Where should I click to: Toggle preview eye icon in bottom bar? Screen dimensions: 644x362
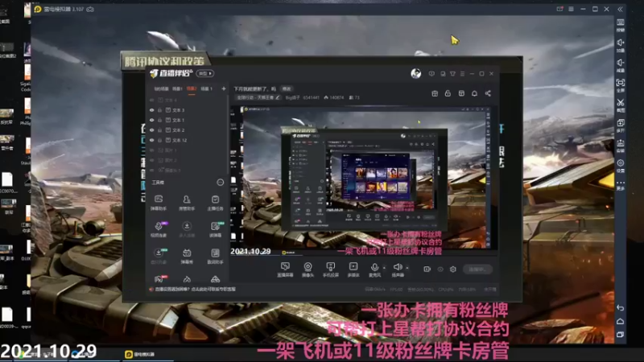[440, 269]
